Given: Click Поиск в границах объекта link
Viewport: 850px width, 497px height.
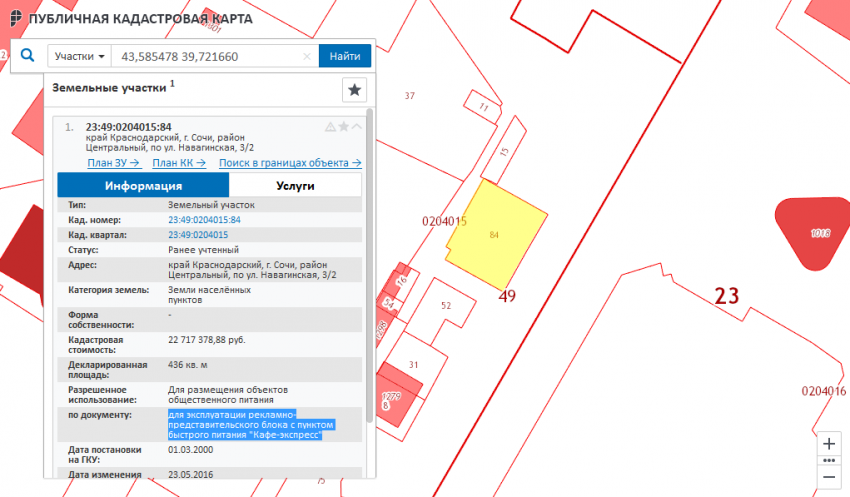Looking at the screenshot, I should pos(289,163).
